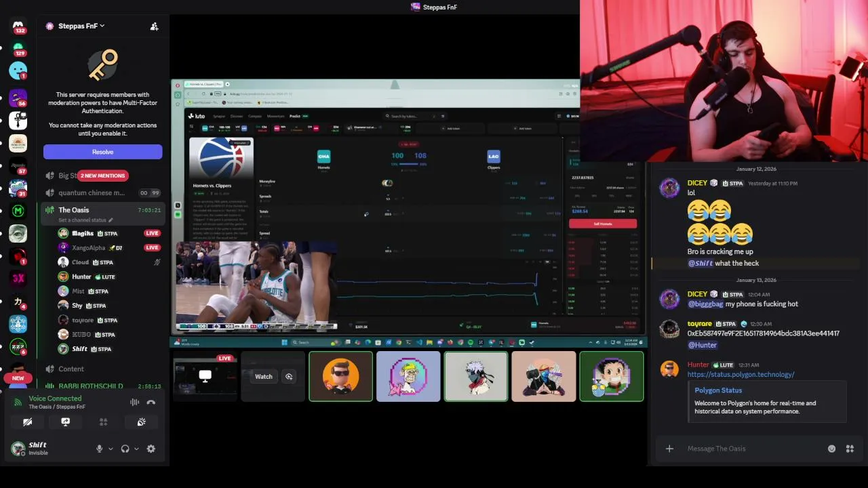This screenshot has width=868, height=488.
Task: Click the Voice Connected status text
Action: (55, 399)
